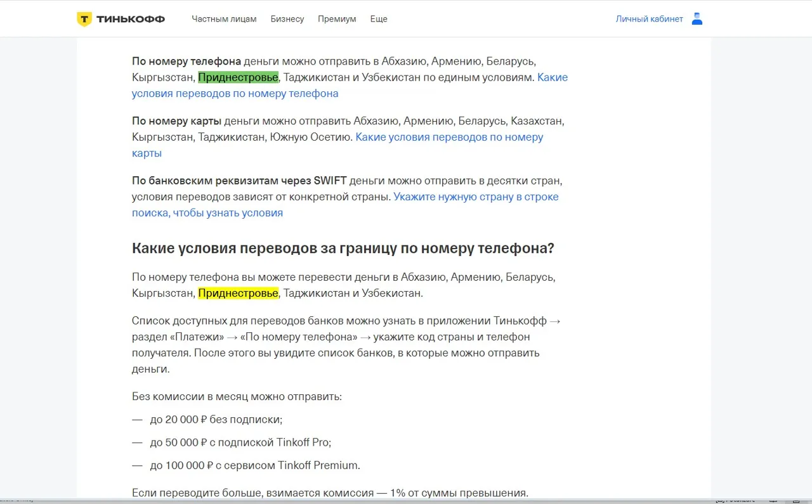
Task: Click the ТИНЬКОФФ wordmark text
Action: point(131,20)
